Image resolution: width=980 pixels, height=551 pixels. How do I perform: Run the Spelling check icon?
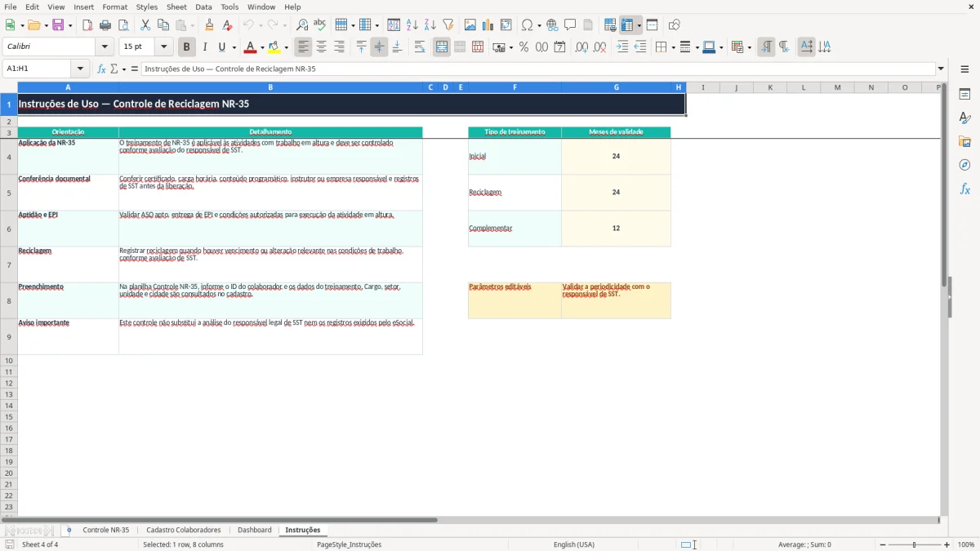(x=320, y=25)
